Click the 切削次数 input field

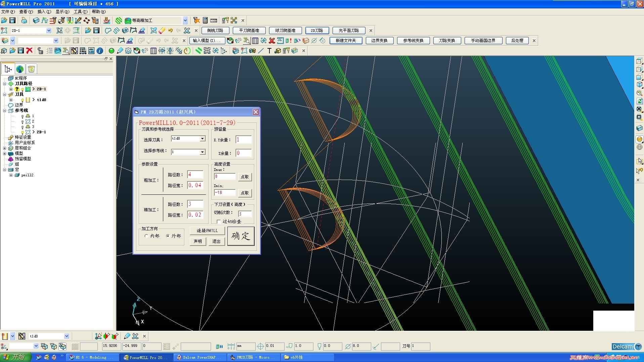click(x=245, y=214)
